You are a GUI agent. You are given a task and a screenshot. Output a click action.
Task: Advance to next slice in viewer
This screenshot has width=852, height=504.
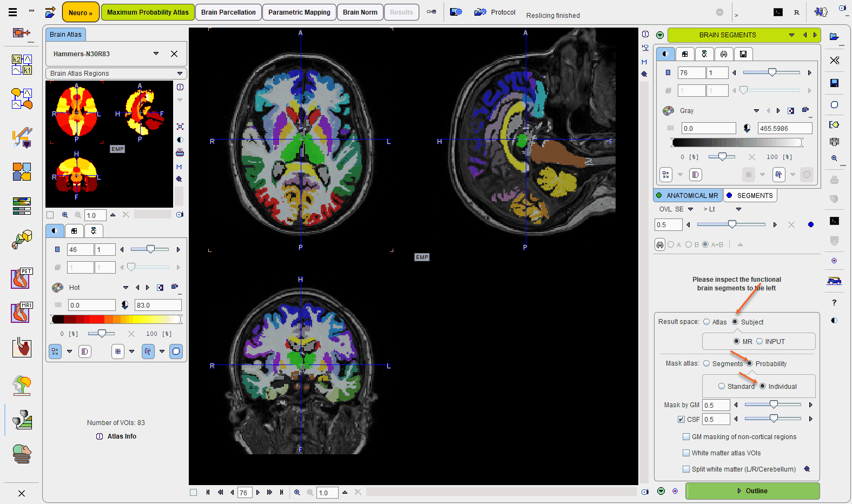coord(258,492)
